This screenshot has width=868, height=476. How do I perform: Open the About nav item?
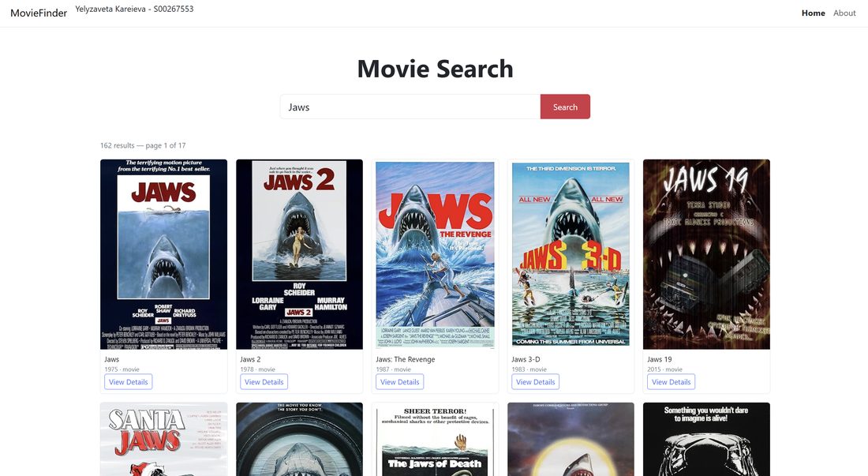[844, 13]
